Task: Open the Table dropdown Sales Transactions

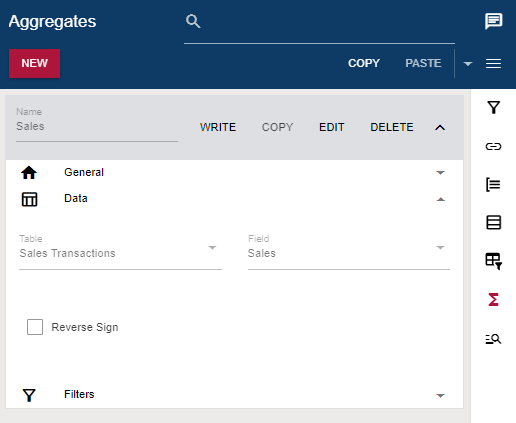Action: click(120, 253)
